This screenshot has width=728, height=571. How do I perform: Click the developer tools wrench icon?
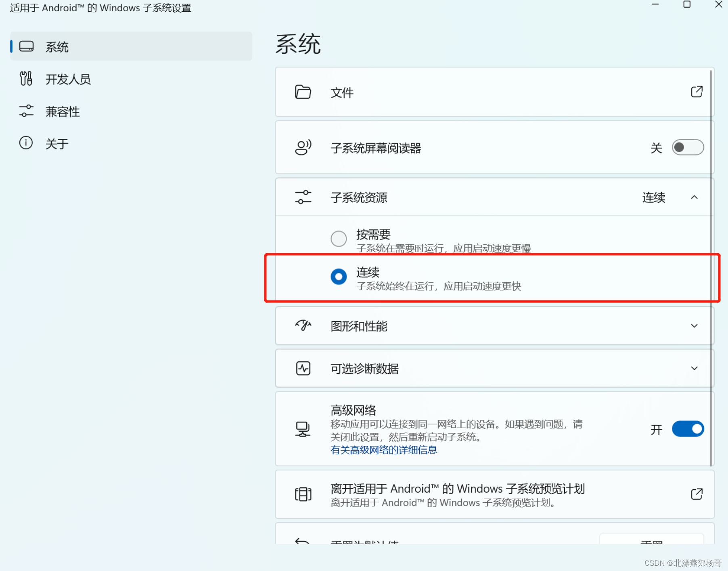tap(26, 79)
